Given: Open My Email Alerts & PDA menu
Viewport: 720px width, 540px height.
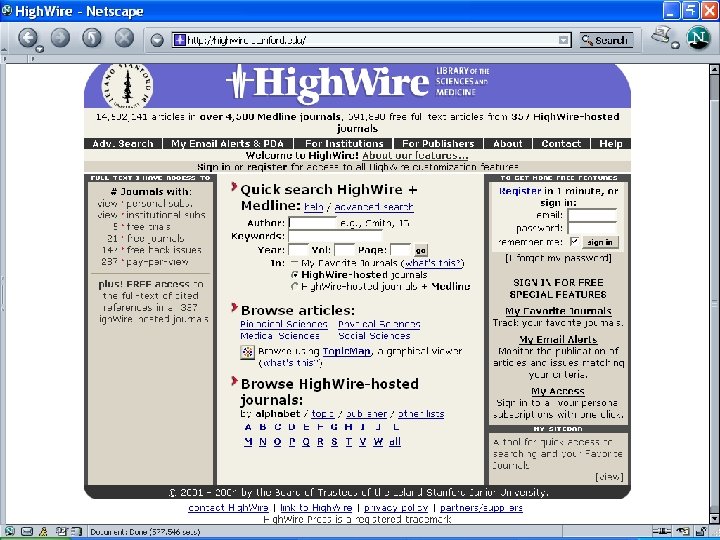Looking at the screenshot, I should click(227, 144).
